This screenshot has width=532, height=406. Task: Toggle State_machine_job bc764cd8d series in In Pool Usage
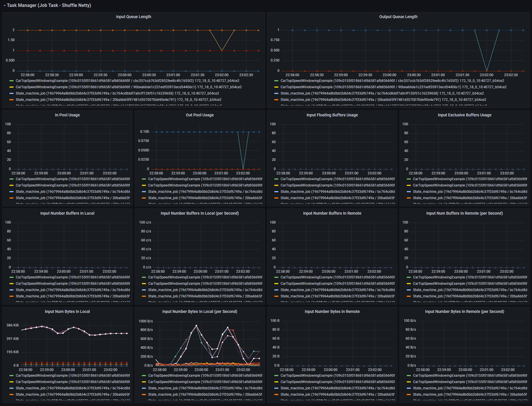click(x=73, y=192)
